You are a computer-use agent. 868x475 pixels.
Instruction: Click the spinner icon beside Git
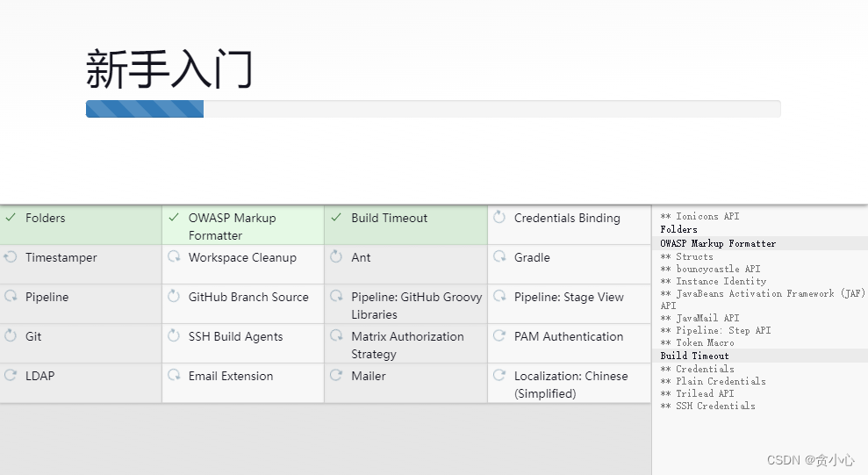point(11,335)
